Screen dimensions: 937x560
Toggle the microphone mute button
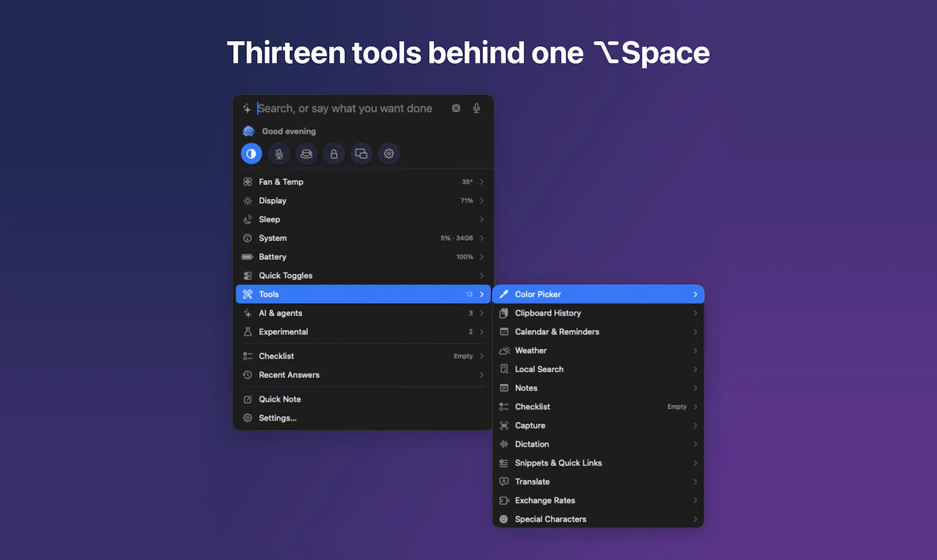pyautogui.click(x=279, y=154)
